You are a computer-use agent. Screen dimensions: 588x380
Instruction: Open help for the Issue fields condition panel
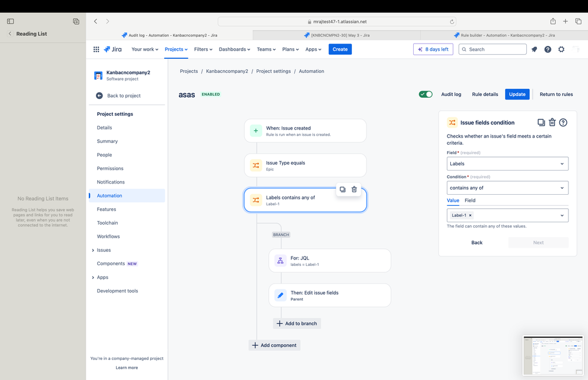click(x=563, y=122)
